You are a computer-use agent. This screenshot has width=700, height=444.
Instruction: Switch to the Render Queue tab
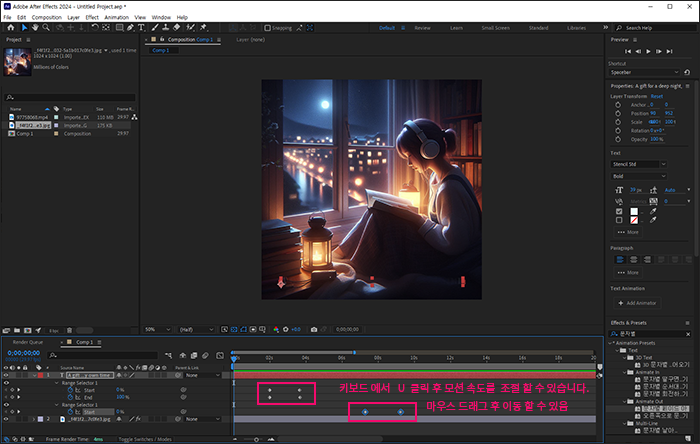tap(28, 342)
